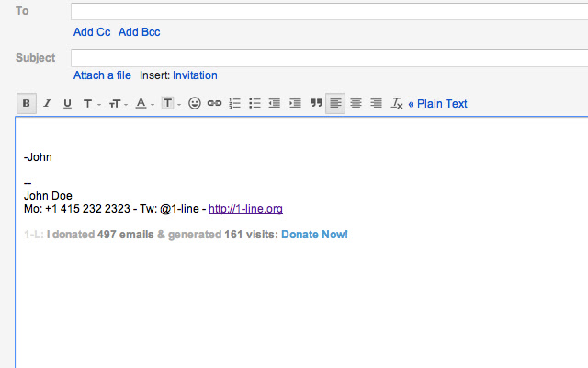The width and height of the screenshot is (588, 368).
Task: Open the text background color dropdown
Action: pos(170,104)
